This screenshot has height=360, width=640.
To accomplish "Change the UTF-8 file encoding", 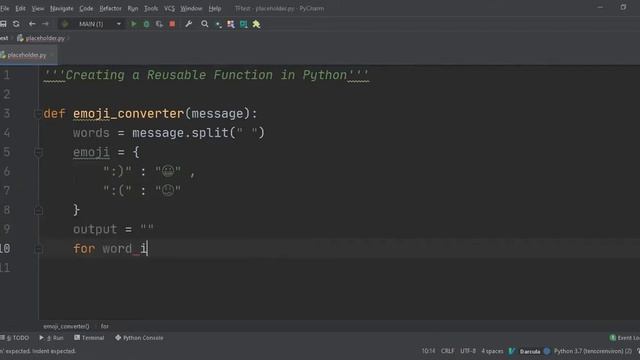I will [468, 351].
